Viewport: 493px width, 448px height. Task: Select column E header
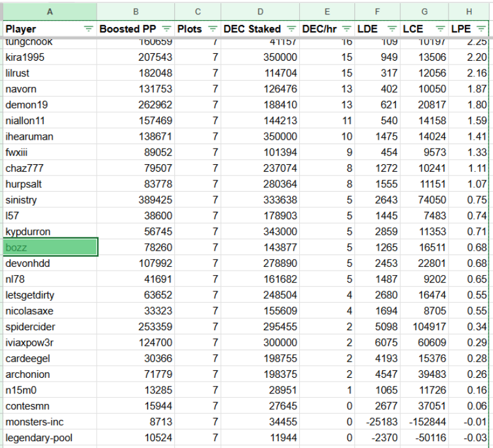coord(327,12)
